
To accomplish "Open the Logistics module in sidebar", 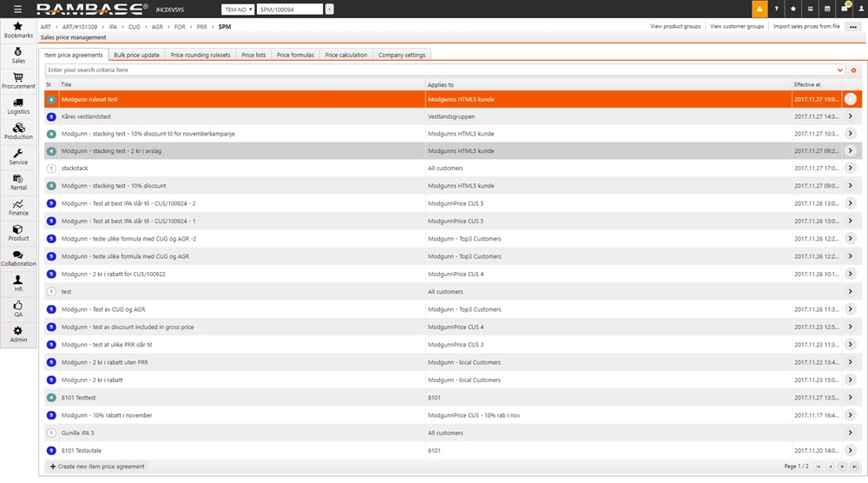I will (x=18, y=106).
